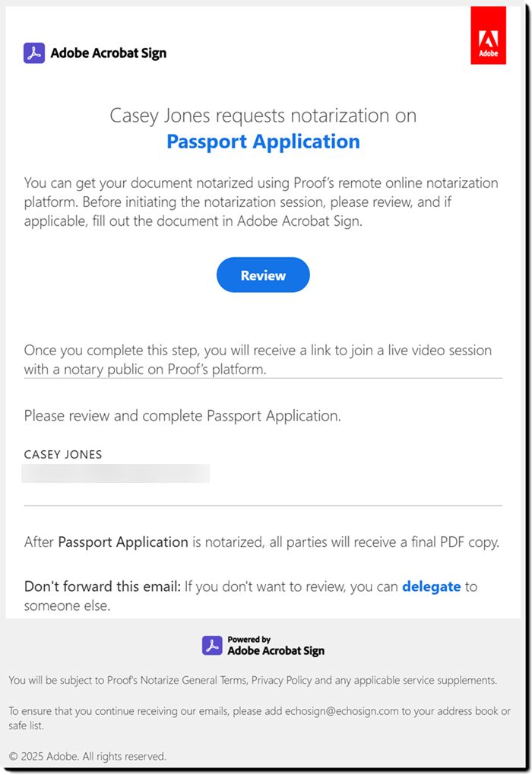Click the CASEY JONES sender name
Screen dimensions: 532x775
pyautogui.click(x=63, y=454)
